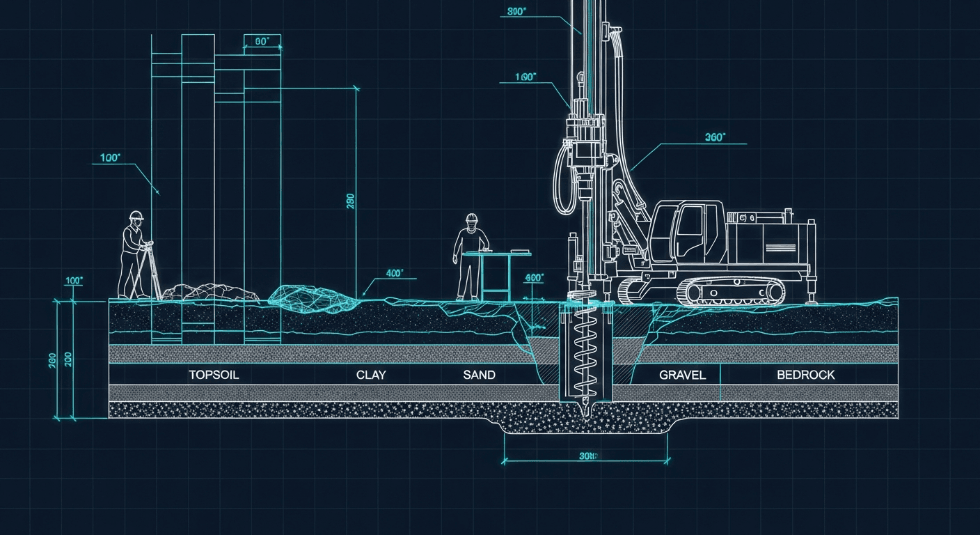980x535 pixels.
Task: Select the TOPSOIL layer label
Action: 214,375
